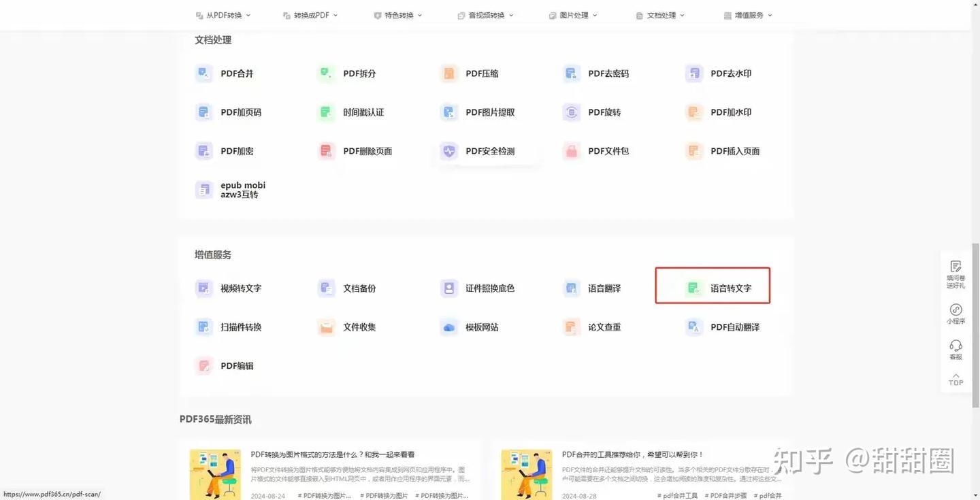980x500 pixels.
Task: Open article PDF转换为图片格式的方法是什么
Action: click(333, 454)
